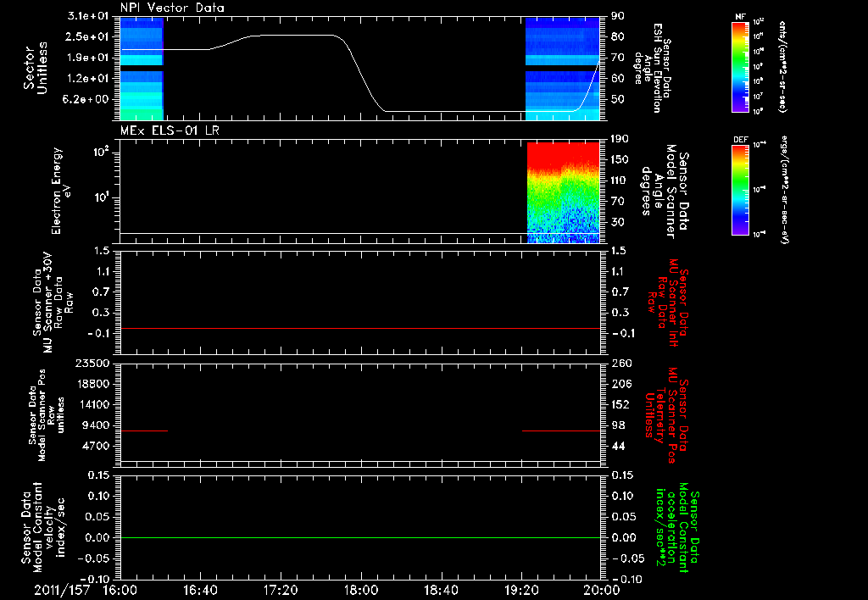Screen dimensions: 868x600
Task: Select the "80" sun elevation tick
Action: (617, 36)
